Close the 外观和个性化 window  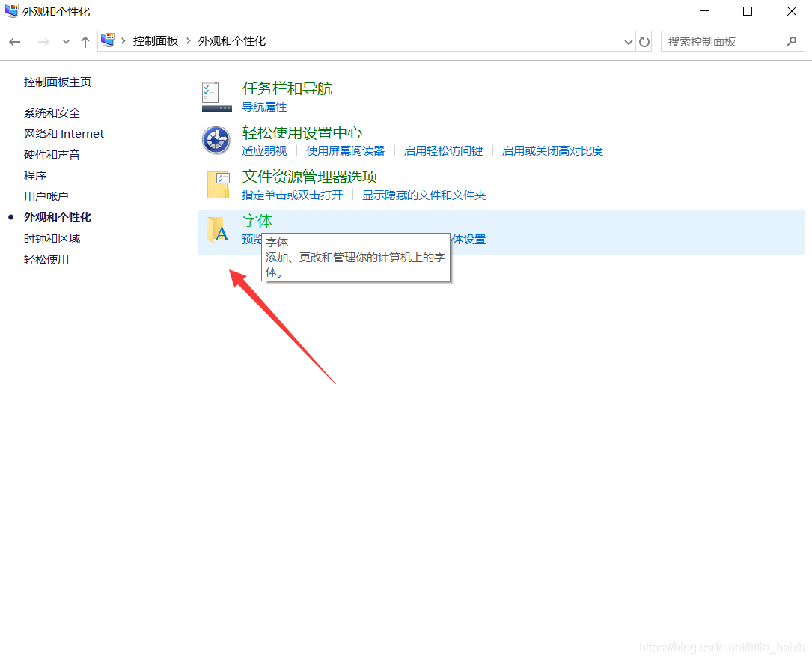tap(791, 11)
